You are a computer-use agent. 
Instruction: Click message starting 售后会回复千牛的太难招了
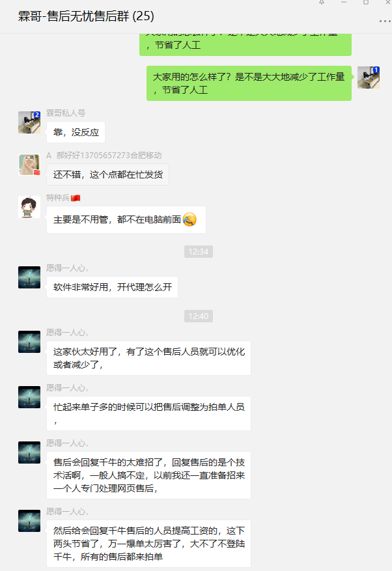click(148, 475)
